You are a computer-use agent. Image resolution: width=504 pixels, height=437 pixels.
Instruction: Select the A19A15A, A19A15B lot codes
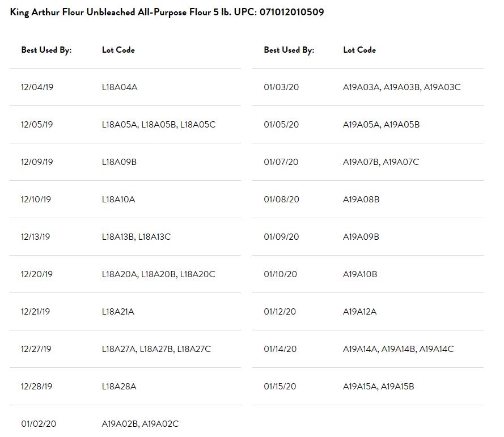click(x=378, y=387)
